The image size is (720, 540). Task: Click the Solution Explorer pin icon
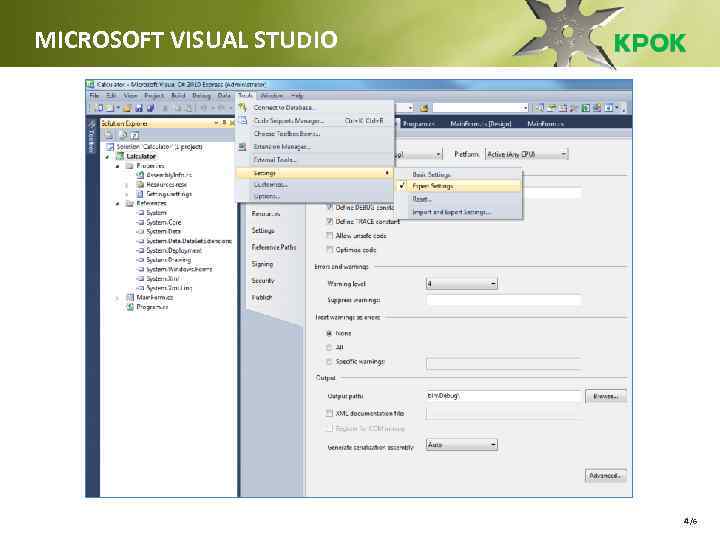(x=224, y=123)
